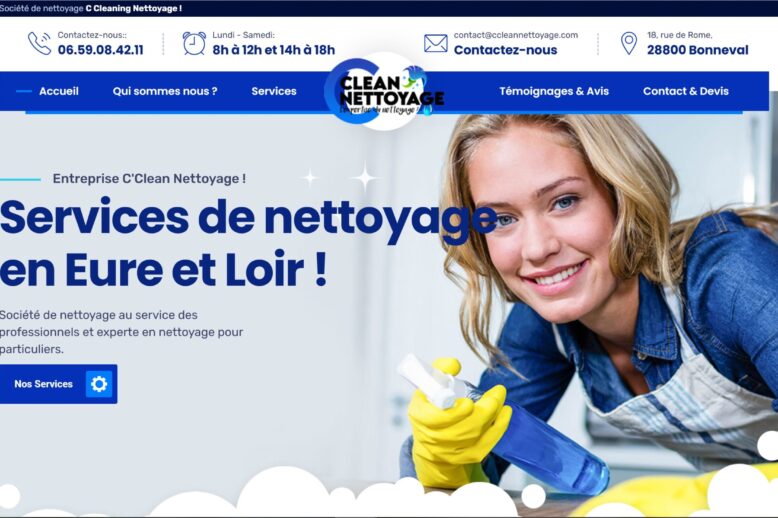Screen dimensions: 778x518
Task: Click the small sparkle star decoration
Action: (x=310, y=178)
